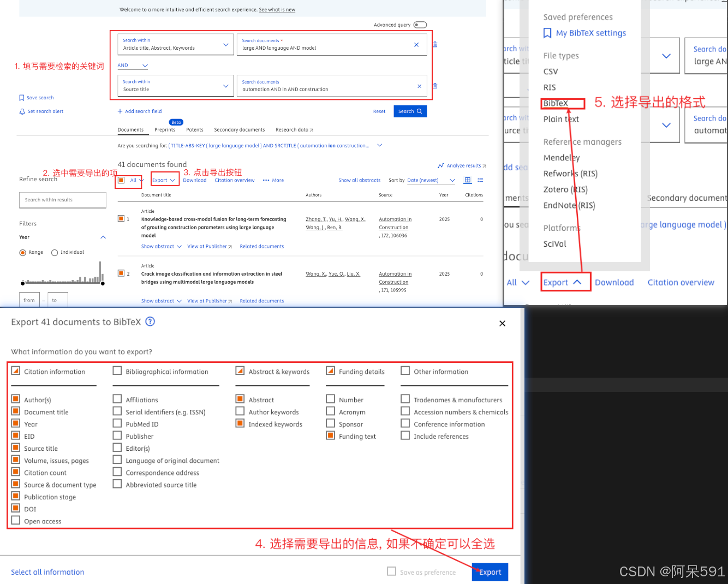
Task: Switch to the Preprints tab
Action: [165, 130]
